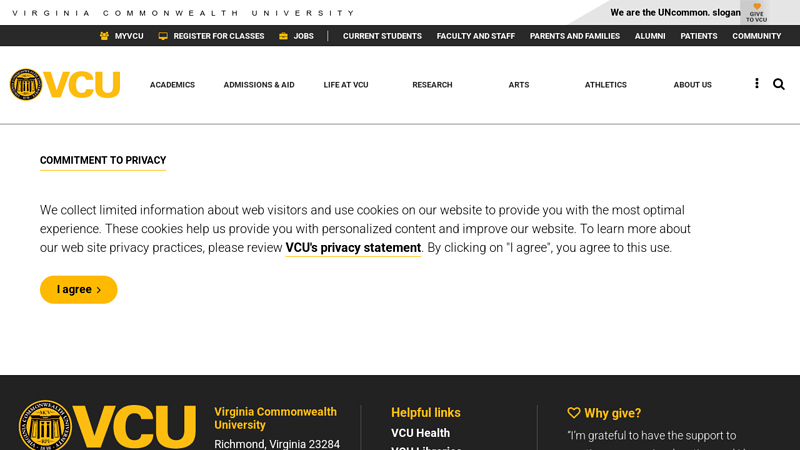Open the Patients link
Viewport: 800px width, 450px height.
[698, 36]
